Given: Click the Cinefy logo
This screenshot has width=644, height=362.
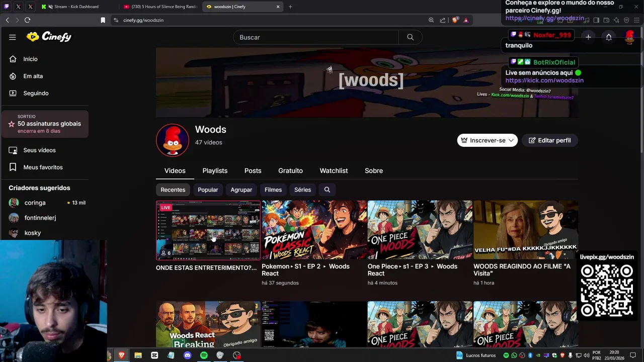Looking at the screenshot, I should tap(49, 37).
